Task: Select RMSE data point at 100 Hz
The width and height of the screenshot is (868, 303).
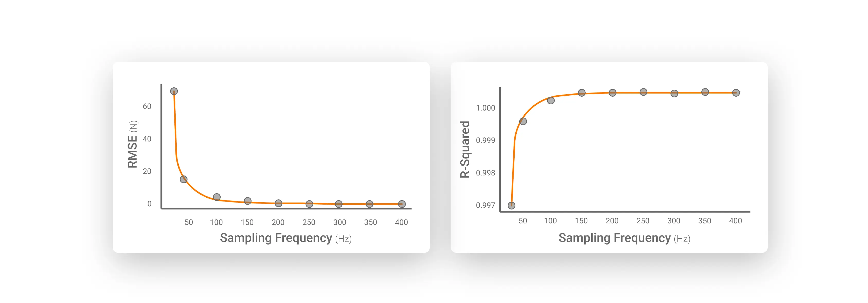Action: click(x=217, y=197)
